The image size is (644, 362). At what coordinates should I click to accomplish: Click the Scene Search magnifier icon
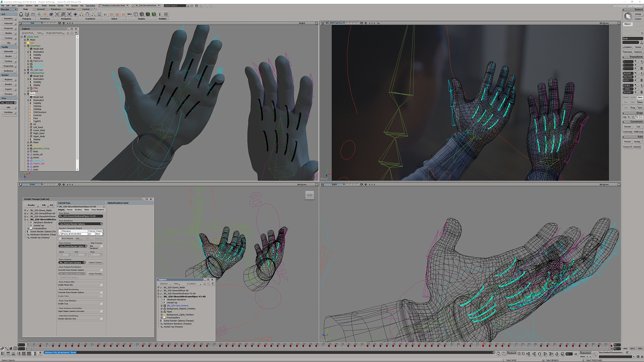point(187,6)
